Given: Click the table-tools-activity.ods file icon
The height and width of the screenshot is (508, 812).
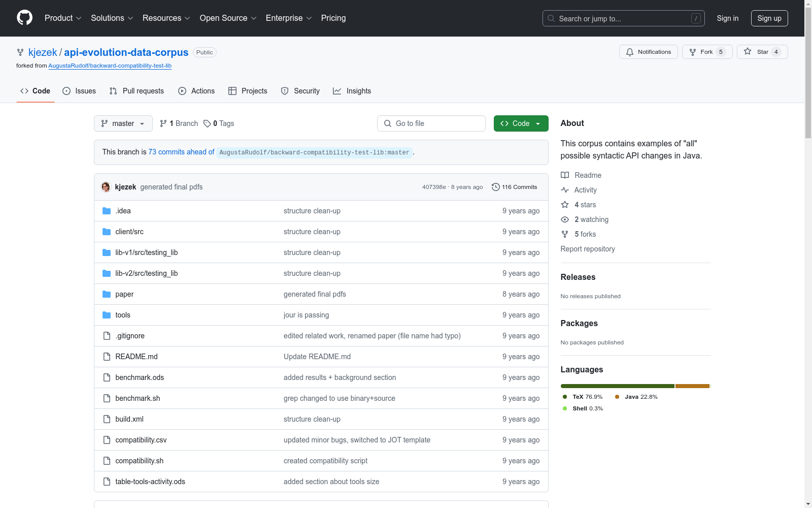Looking at the screenshot, I should [x=107, y=482].
